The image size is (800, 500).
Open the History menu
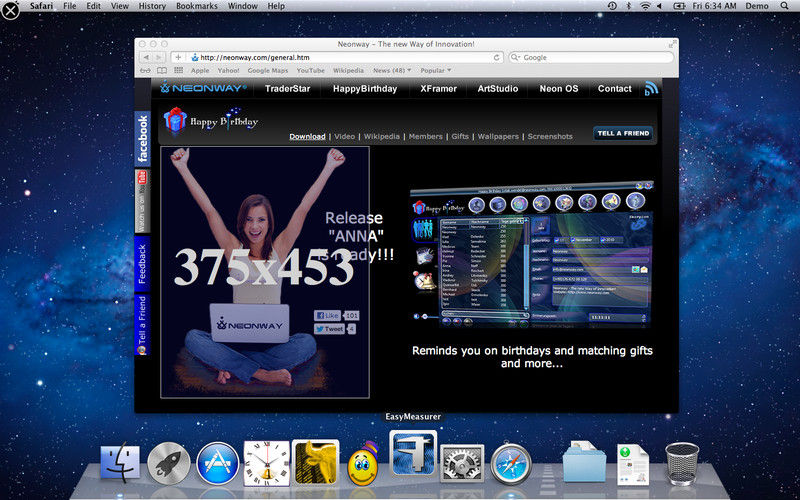(152, 6)
